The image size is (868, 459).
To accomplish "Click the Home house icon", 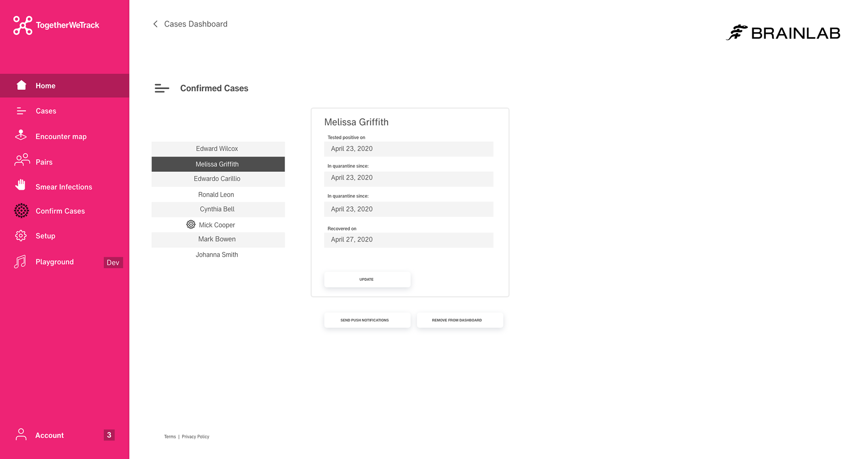I will 21,85.
